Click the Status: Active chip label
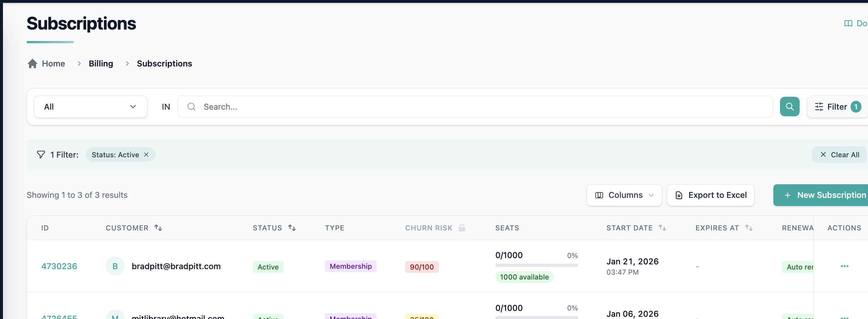The image size is (868, 319). [115, 155]
